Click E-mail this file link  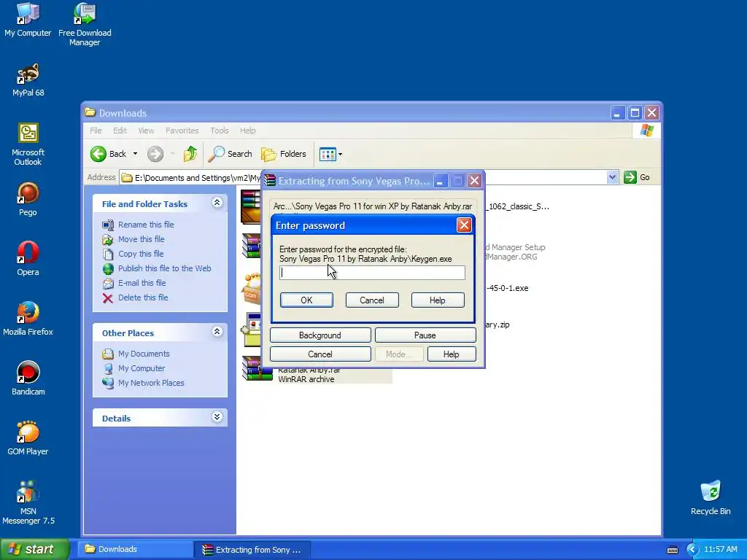click(x=142, y=283)
